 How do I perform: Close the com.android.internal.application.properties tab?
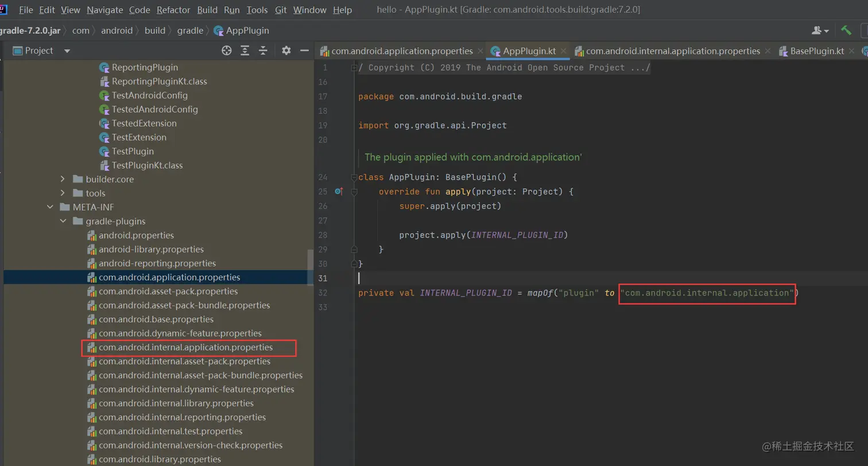click(768, 51)
